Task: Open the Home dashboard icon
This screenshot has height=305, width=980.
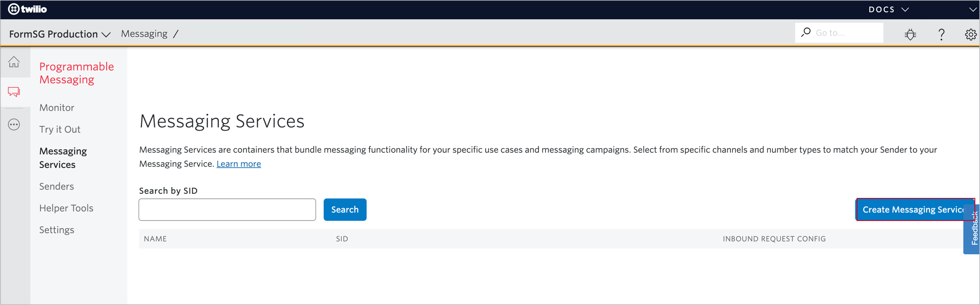Action: click(14, 62)
